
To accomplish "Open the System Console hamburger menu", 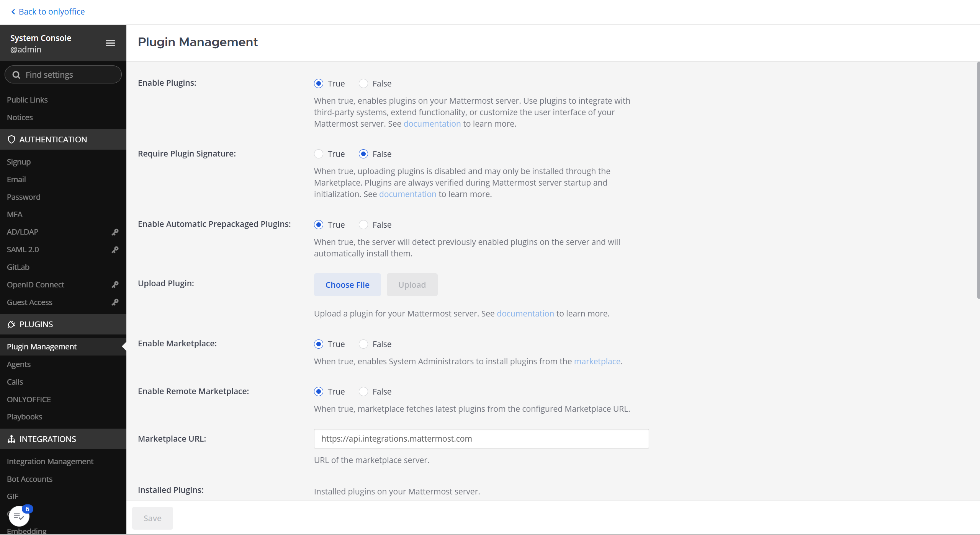I will pos(110,43).
